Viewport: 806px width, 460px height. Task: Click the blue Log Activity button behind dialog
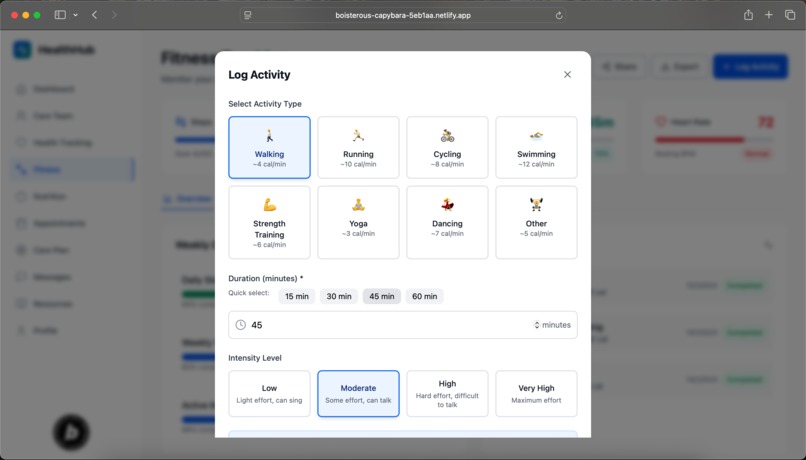point(750,67)
